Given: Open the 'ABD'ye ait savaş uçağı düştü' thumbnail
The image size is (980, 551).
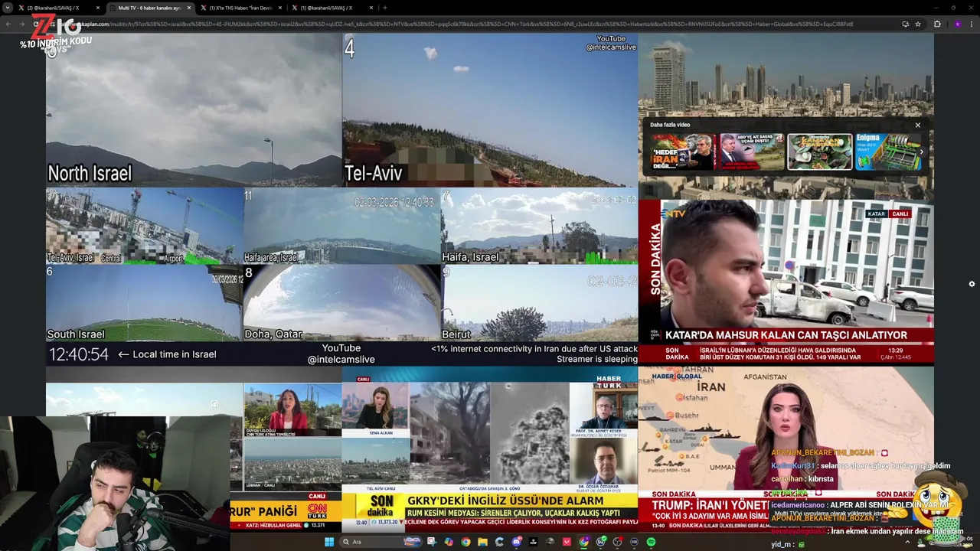Looking at the screenshot, I should pyautogui.click(x=752, y=152).
